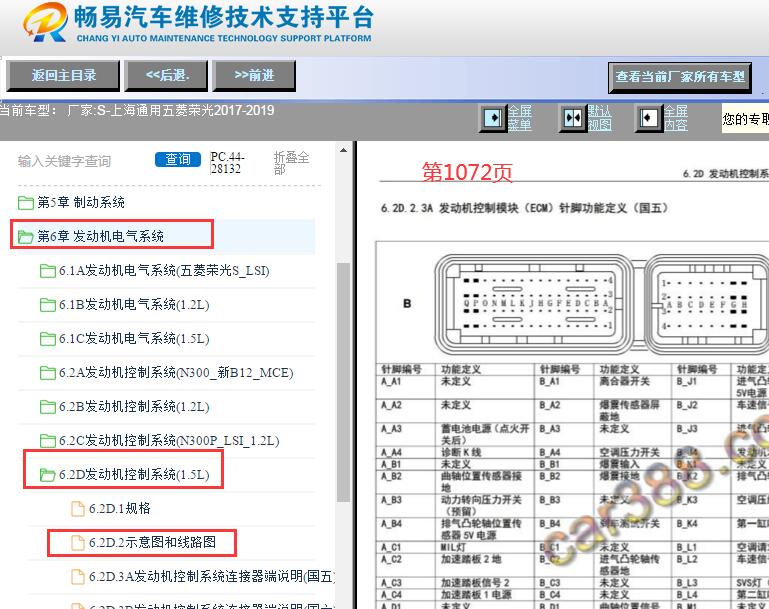Click 折叠全部 to collapse tree
The image size is (769, 609).
291,163
